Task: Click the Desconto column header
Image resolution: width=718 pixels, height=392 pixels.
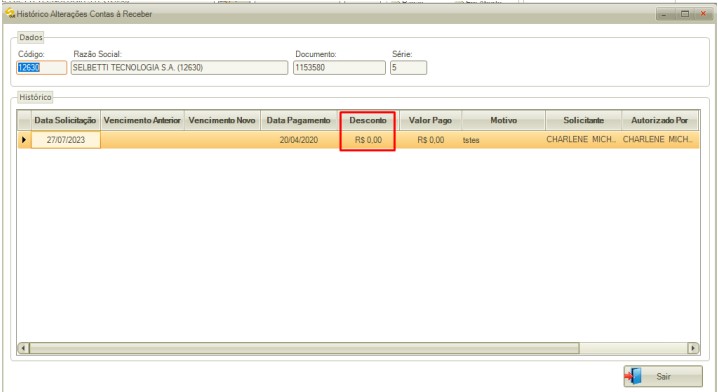Action: (368, 120)
